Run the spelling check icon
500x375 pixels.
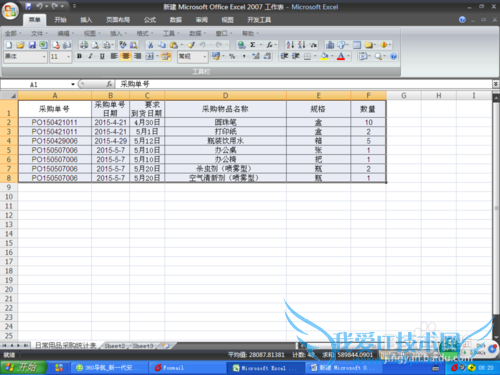pos(123,45)
